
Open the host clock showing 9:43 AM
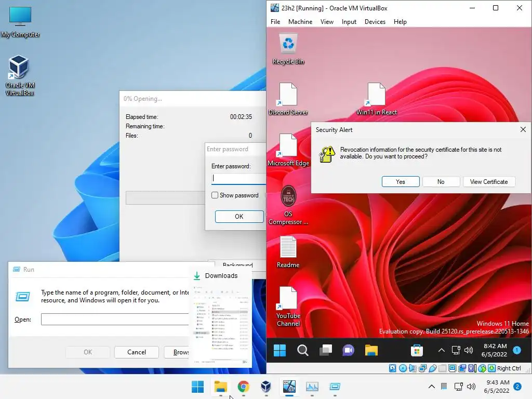point(497,387)
